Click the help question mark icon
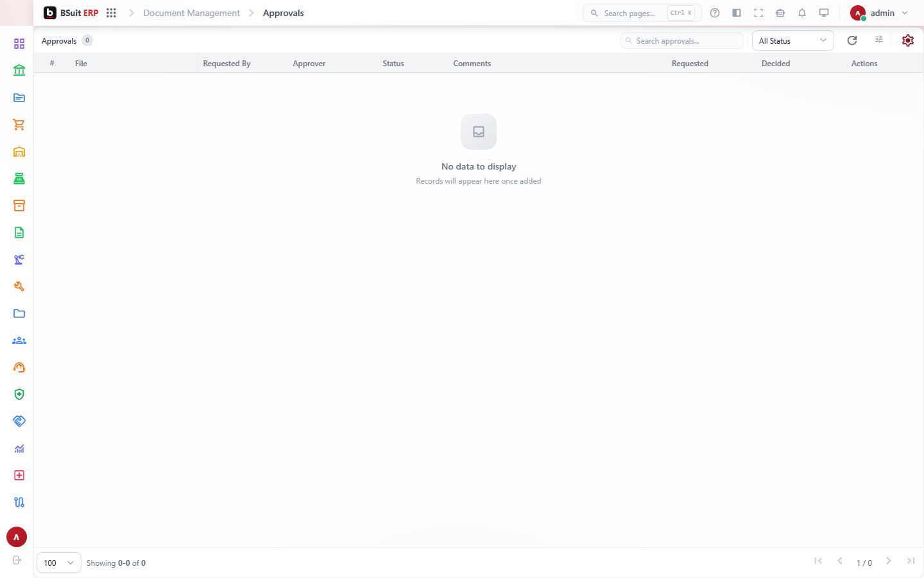 coord(715,13)
